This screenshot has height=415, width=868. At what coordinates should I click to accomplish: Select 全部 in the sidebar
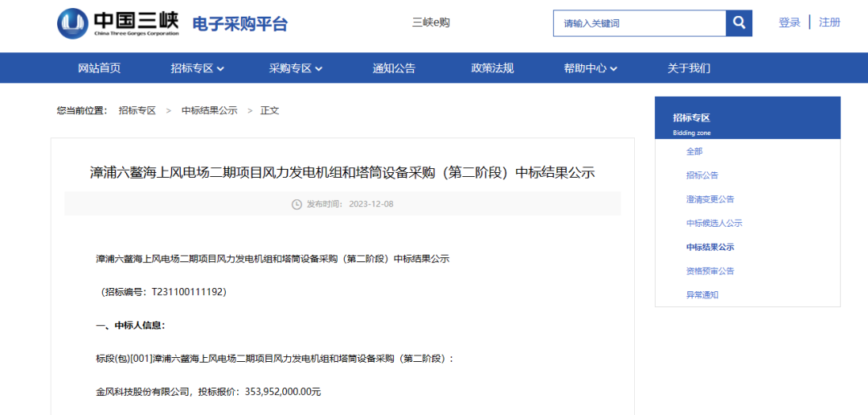(694, 151)
